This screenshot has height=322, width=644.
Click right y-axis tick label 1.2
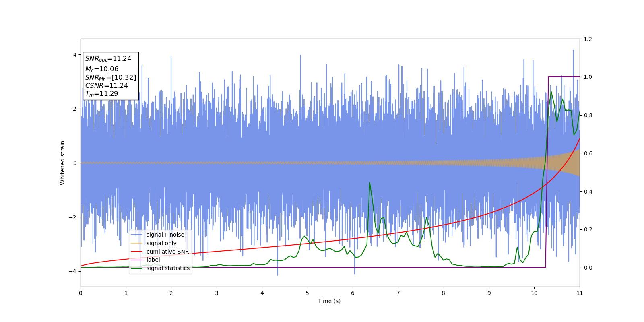coord(588,39)
